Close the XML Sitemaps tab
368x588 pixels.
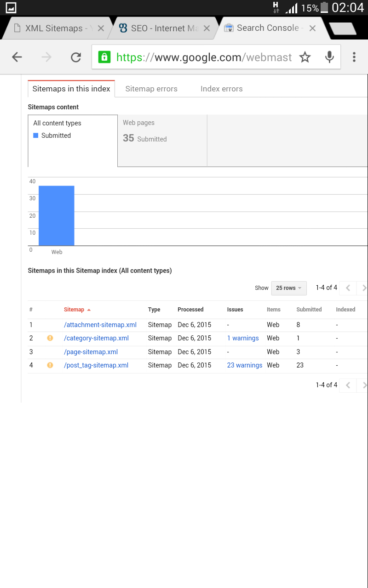101,28
